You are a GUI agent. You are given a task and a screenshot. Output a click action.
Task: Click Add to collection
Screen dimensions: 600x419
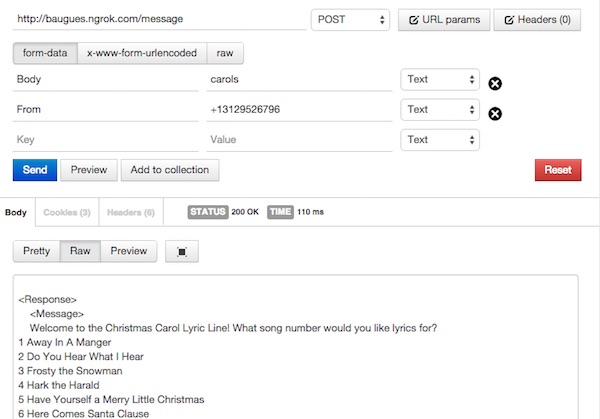tap(169, 170)
